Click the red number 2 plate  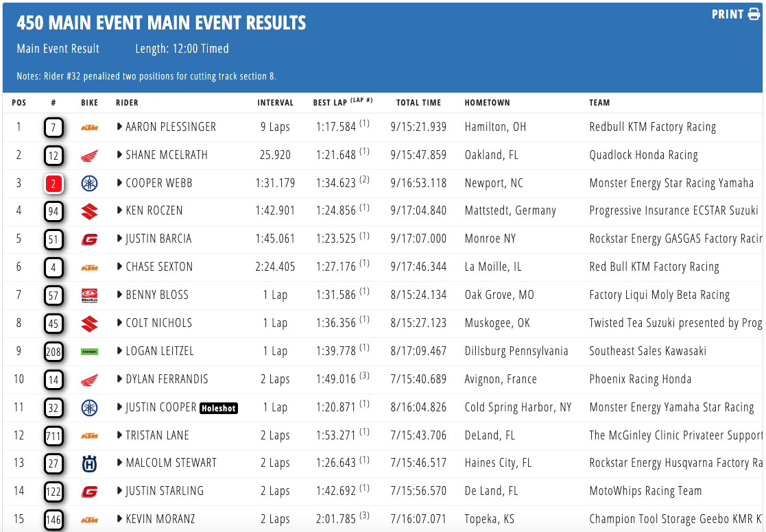(x=53, y=184)
